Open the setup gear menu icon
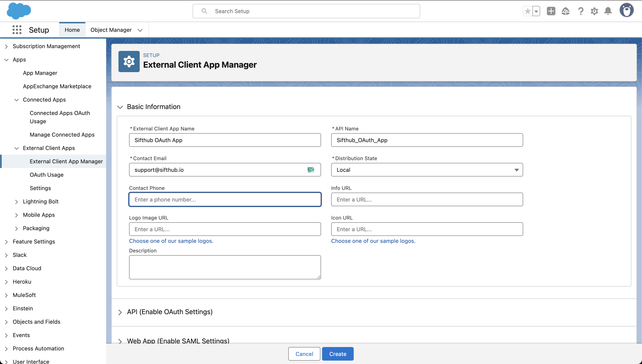The height and width of the screenshot is (364, 642). (594, 11)
